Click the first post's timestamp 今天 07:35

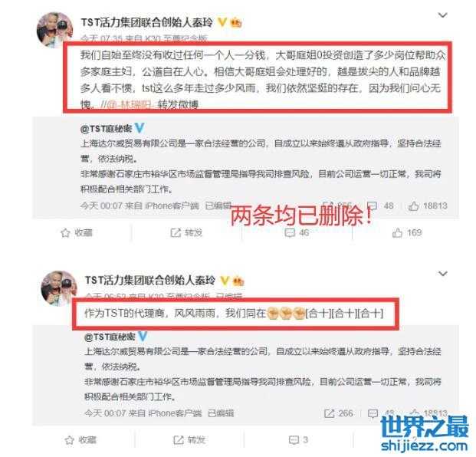101,38
